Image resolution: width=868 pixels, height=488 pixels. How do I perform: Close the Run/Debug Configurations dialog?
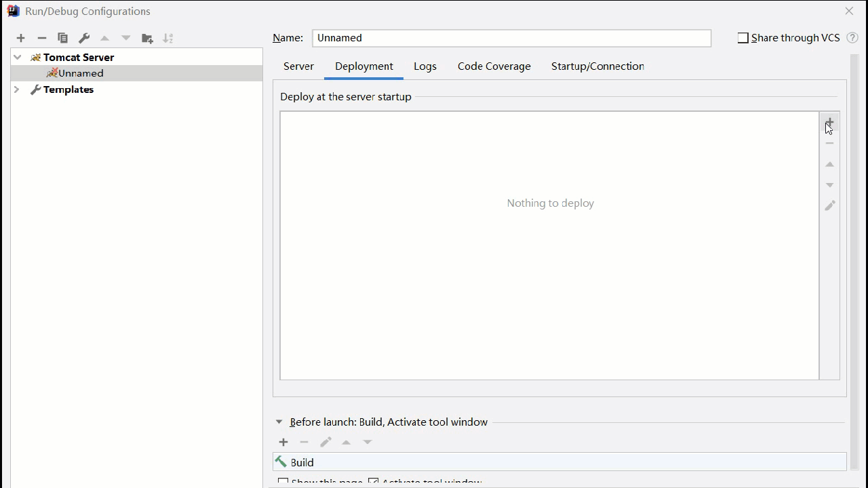pos(849,11)
